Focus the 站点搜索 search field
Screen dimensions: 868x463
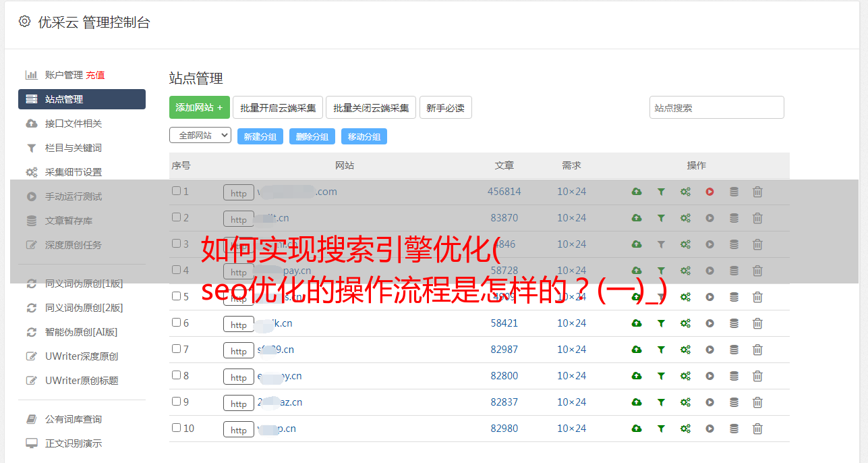point(717,107)
